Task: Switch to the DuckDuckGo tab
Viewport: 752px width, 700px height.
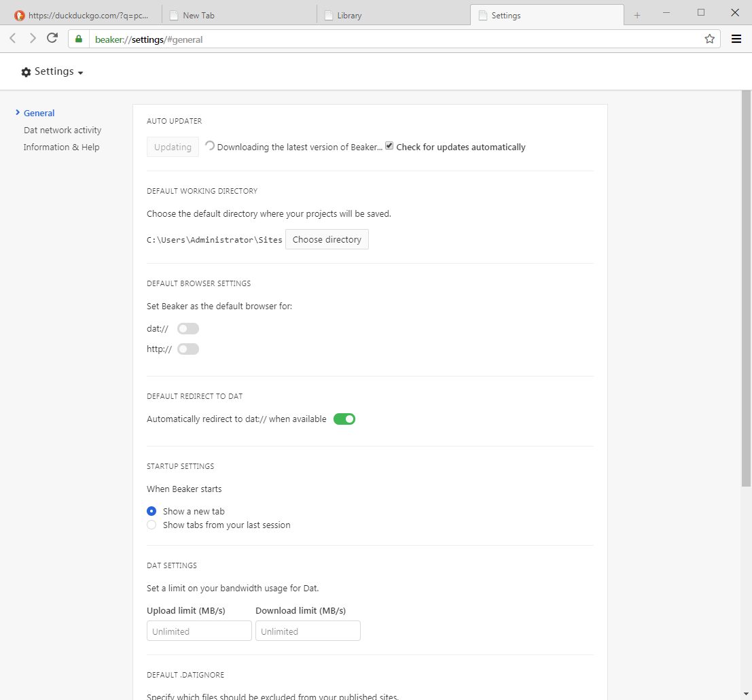Action: point(84,15)
